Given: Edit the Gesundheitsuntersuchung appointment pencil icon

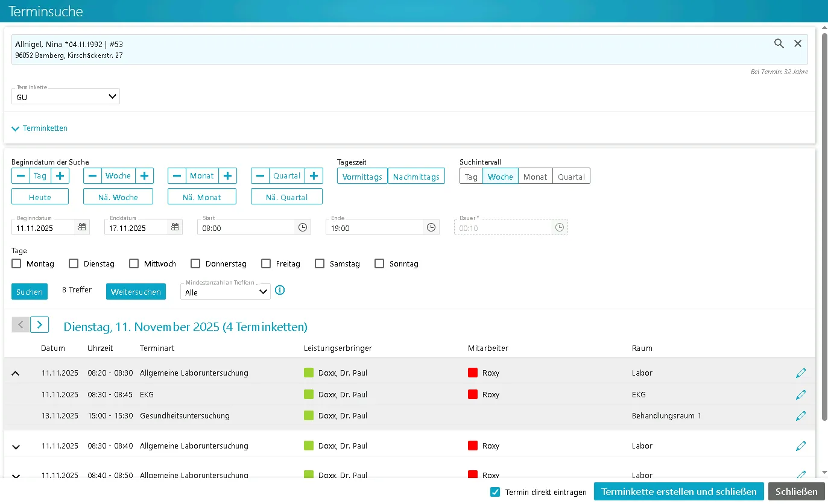Looking at the screenshot, I should [x=801, y=416].
